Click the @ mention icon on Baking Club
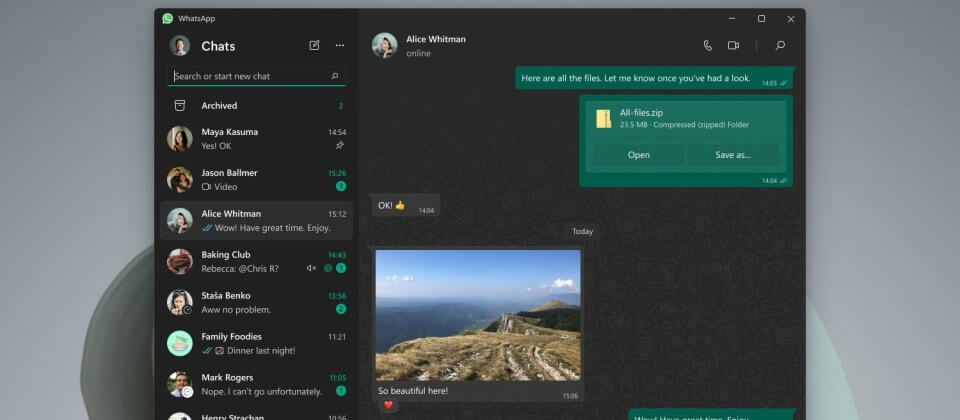This screenshot has width=960, height=420. click(x=328, y=268)
